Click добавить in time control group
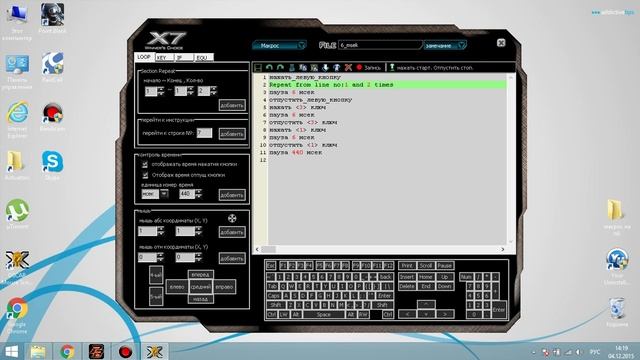The image size is (640, 360). click(232, 195)
